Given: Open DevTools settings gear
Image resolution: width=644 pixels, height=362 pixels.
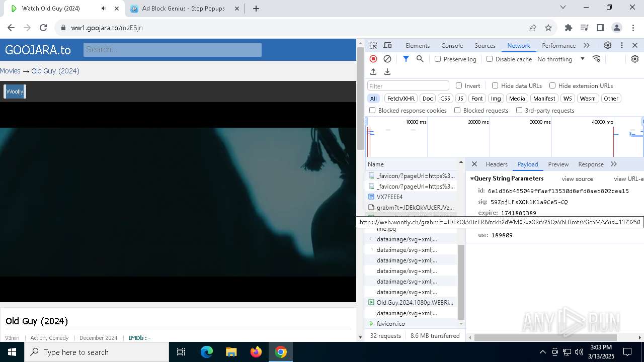Looking at the screenshot, I should (608, 45).
